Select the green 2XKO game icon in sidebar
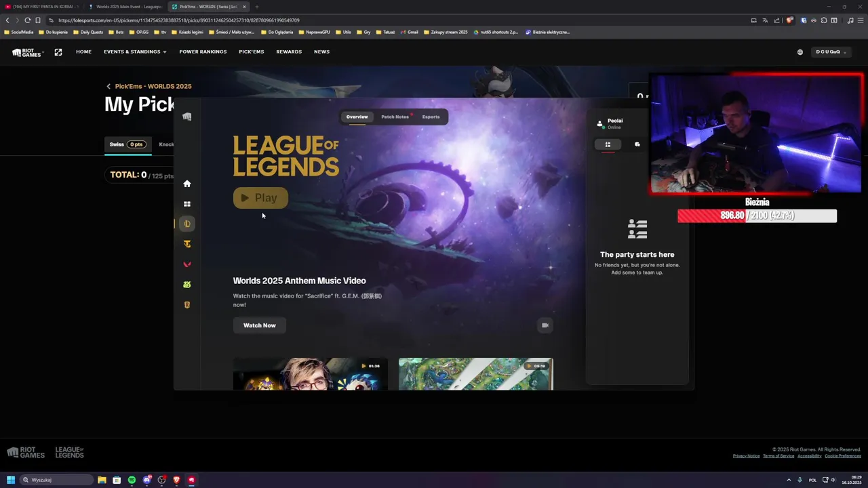 tap(187, 285)
